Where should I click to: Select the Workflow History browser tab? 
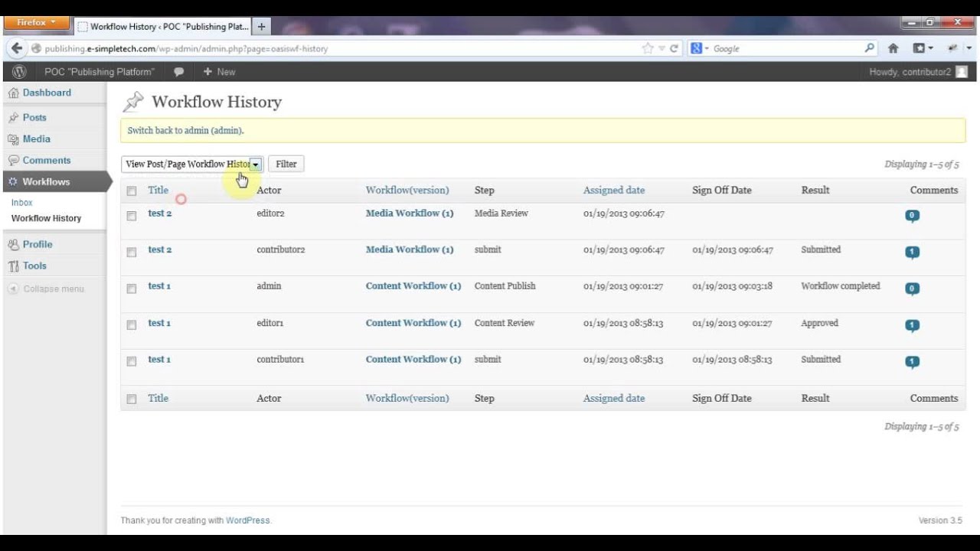pos(162,26)
